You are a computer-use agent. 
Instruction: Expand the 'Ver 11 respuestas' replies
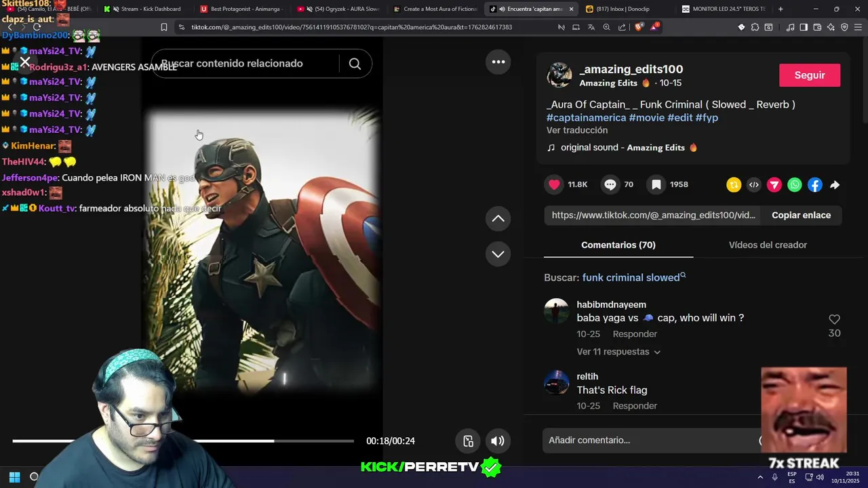pyautogui.click(x=618, y=352)
